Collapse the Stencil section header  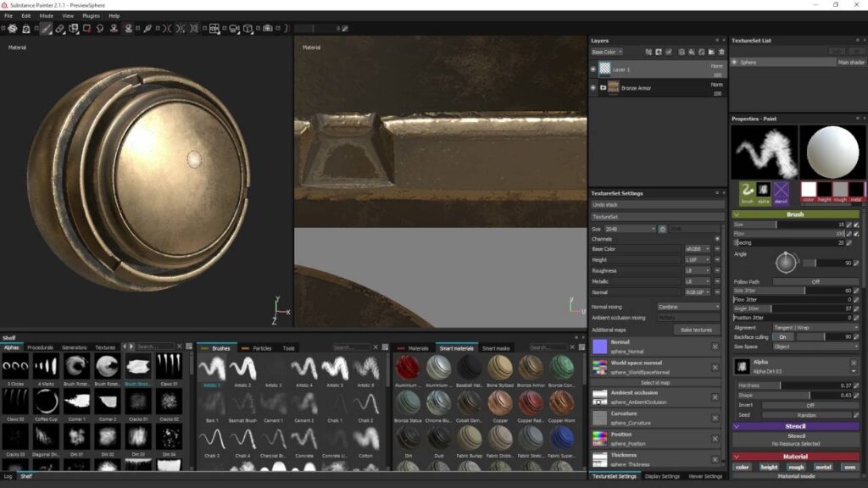point(795,427)
